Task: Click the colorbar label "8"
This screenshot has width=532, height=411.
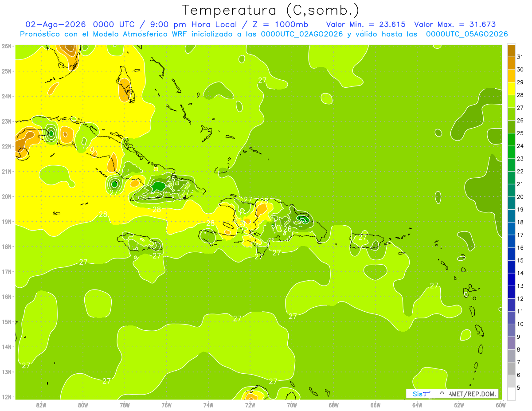Action: click(x=519, y=350)
